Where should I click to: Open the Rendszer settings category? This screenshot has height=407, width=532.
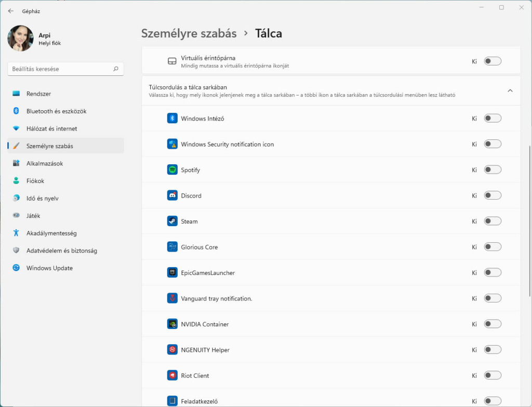[39, 94]
